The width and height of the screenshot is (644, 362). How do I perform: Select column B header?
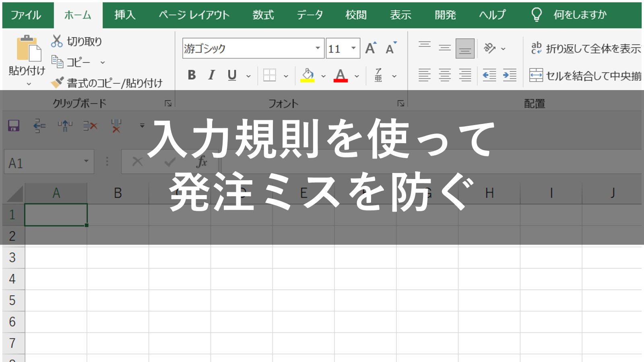(x=118, y=193)
